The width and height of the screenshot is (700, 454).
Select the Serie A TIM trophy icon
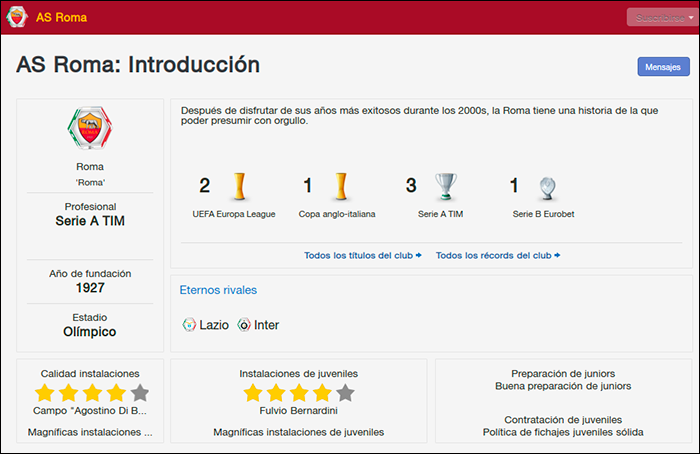point(446,186)
